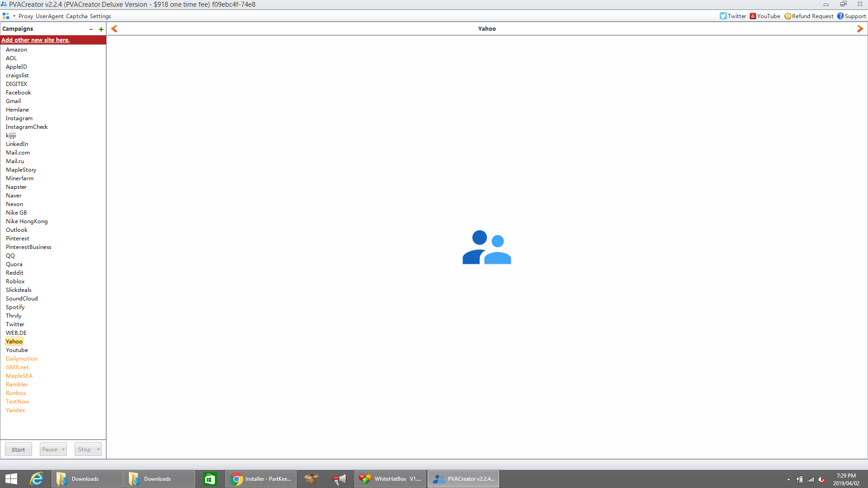Viewport: 868px width, 488px height.
Task: Expand the Stop button dropdown arrow
Action: point(98,449)
